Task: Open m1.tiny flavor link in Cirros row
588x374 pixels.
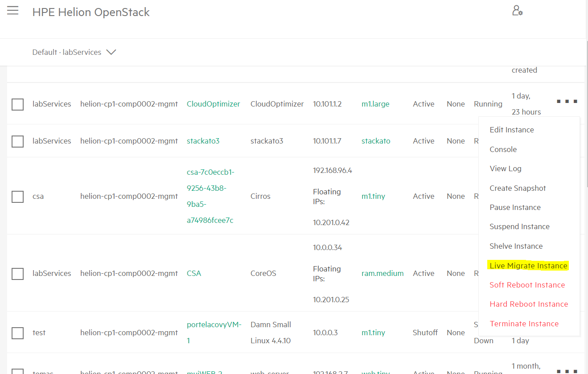Action: pyautogui.click(x=373, y=196)
